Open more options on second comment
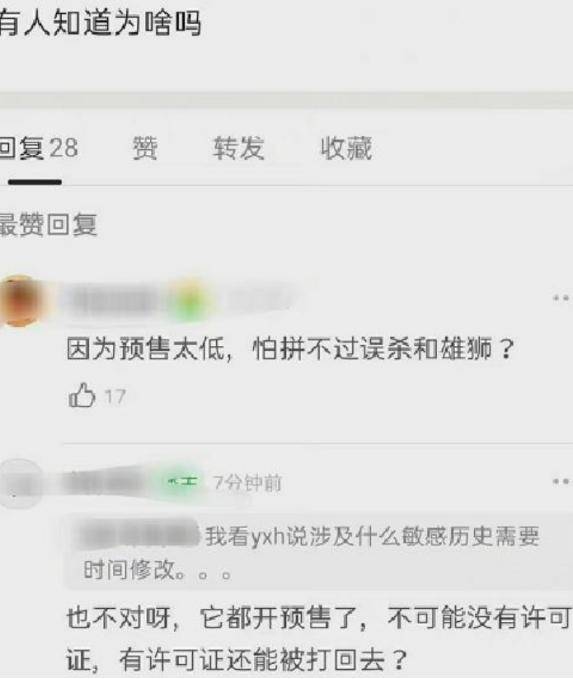Screen dimensions: 573x679 tap(562, 482)
